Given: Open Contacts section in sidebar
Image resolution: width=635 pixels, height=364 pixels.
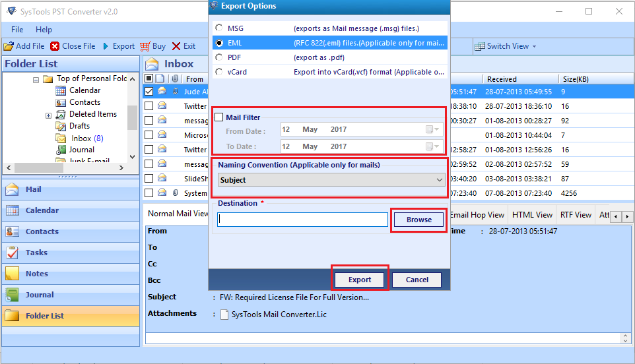Looking at the screenshot, I should 71,231.
